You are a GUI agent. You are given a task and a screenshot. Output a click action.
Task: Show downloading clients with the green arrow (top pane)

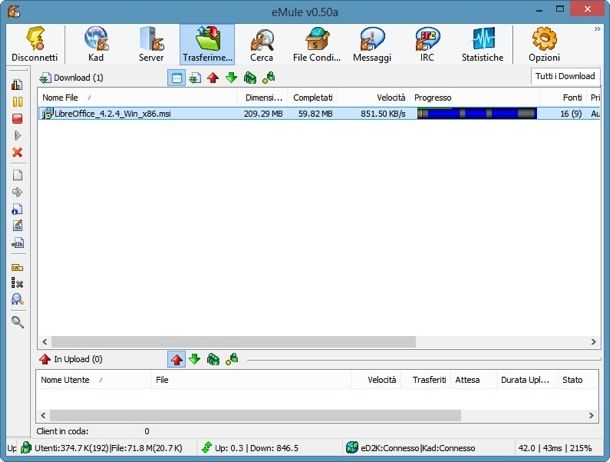(x=231, y=78)
